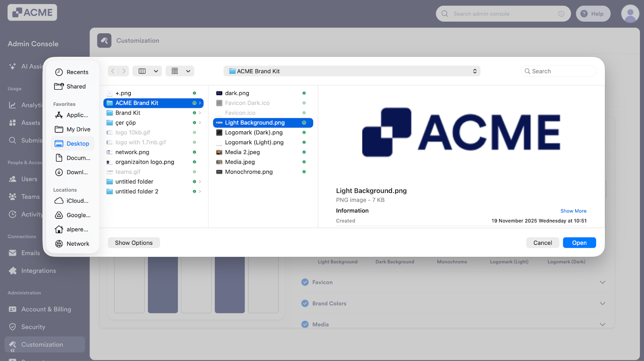Open Customization in the admin sidebar

coord(45,345)
